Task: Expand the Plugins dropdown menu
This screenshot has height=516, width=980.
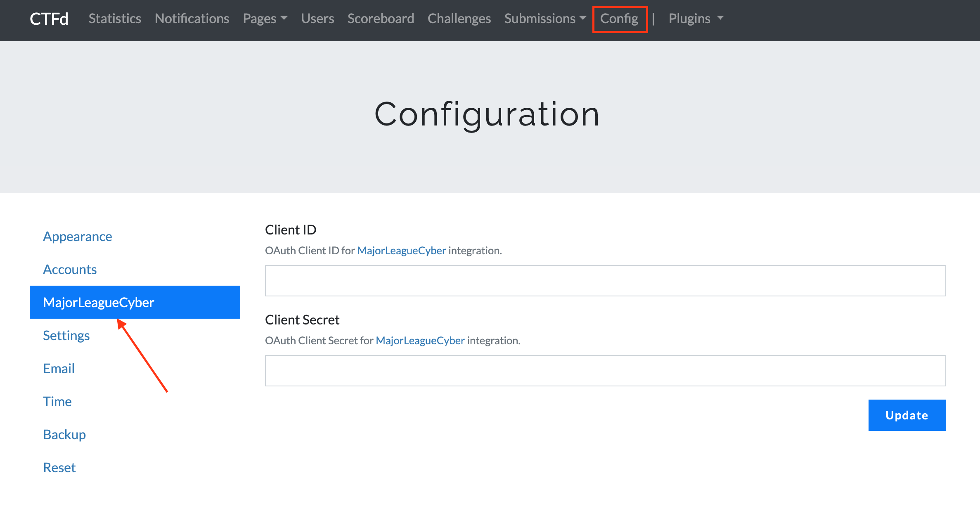Action: 696,19
